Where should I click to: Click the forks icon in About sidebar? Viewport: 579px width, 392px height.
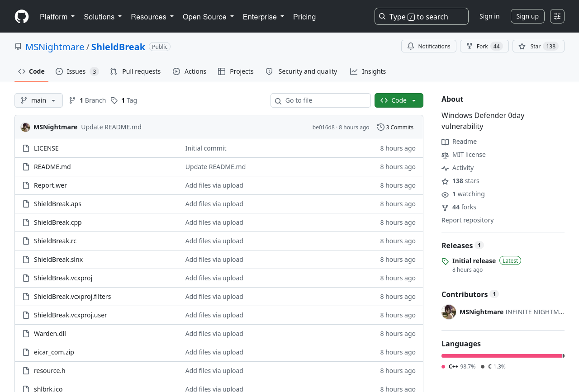(445, 208)
